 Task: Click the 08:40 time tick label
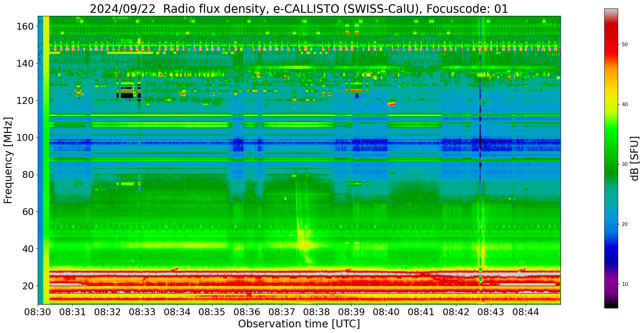coord(387,312)
